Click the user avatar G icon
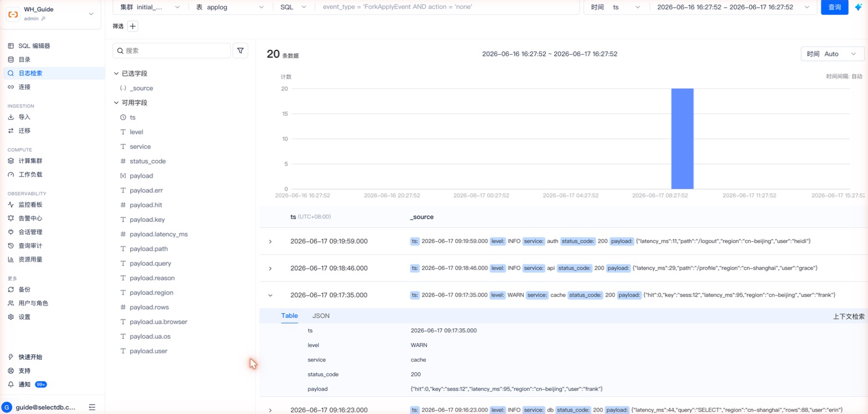 pos(7,407)
